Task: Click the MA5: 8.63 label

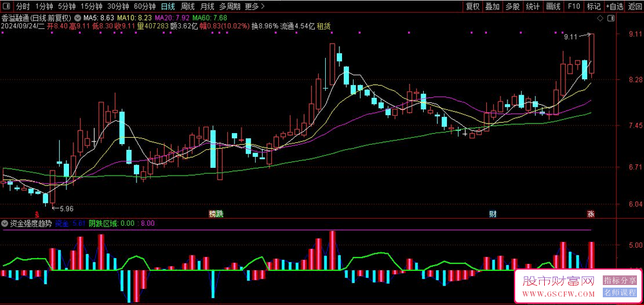Action: pos(98,18)
